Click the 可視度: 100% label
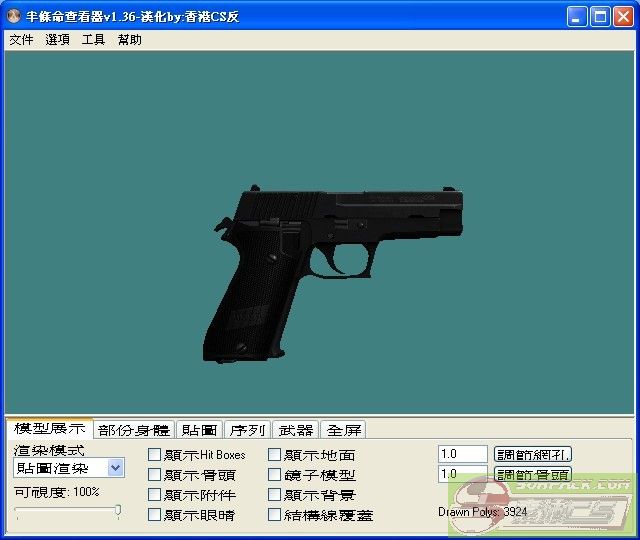This screenshot has width=640, height=540. [x=57, y=492]
